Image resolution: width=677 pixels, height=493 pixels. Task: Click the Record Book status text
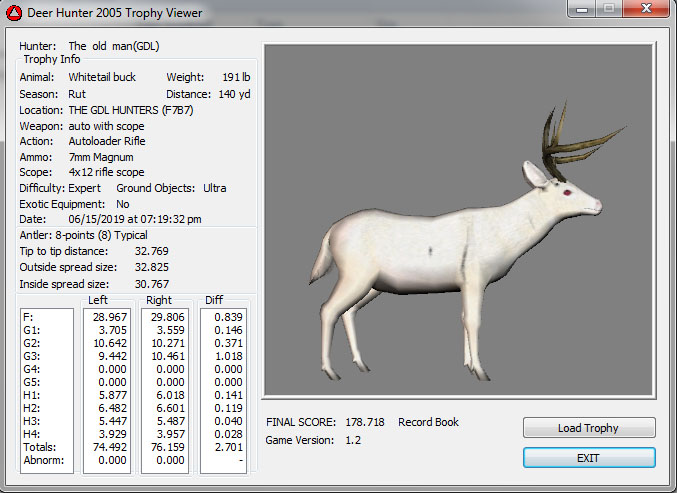[x=428, y=422]
